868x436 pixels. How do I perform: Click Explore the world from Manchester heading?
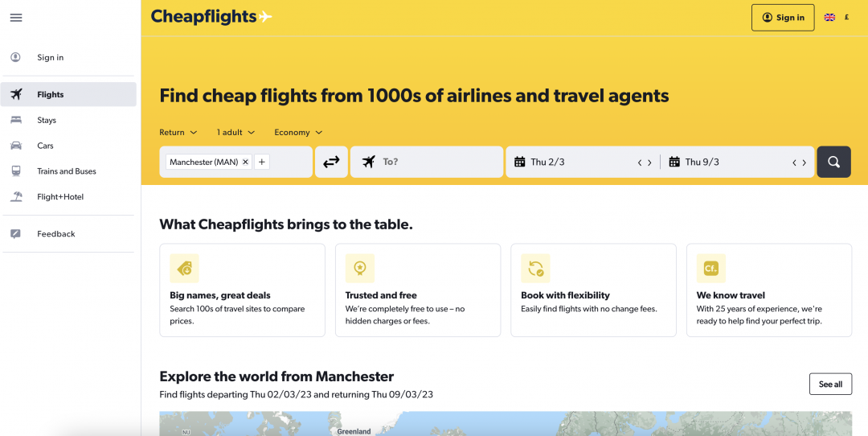pyautogui.click(x=276, y=376)
